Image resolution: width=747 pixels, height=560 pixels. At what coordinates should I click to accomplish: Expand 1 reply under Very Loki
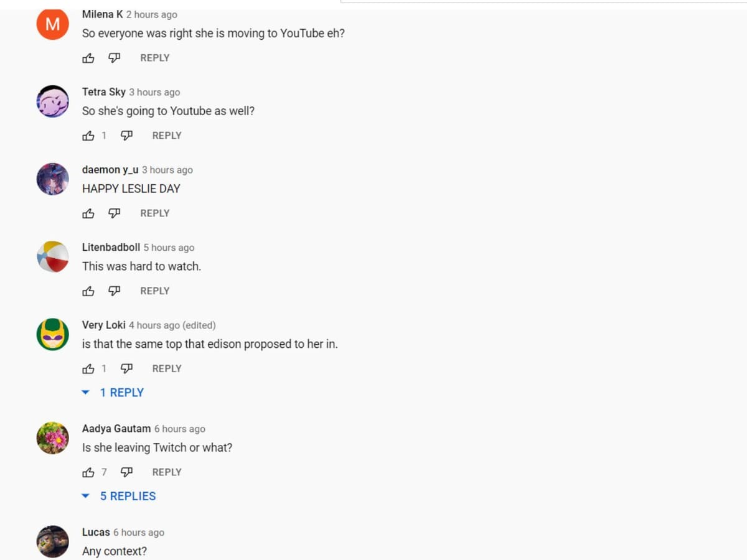121,393
